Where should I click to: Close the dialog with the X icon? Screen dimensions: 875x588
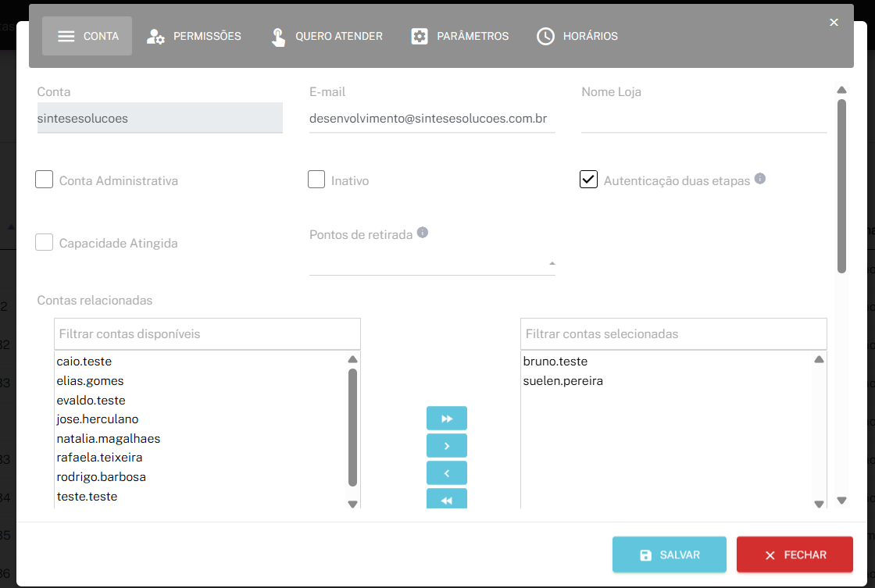tap(834, 23)
